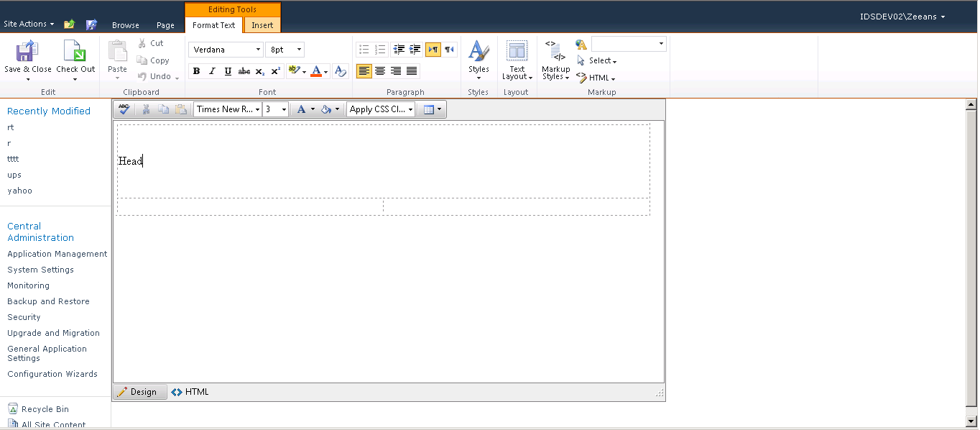Center the paragraph text
The height and width of the screenshot is (430, 980).
[x=380, y=71]
